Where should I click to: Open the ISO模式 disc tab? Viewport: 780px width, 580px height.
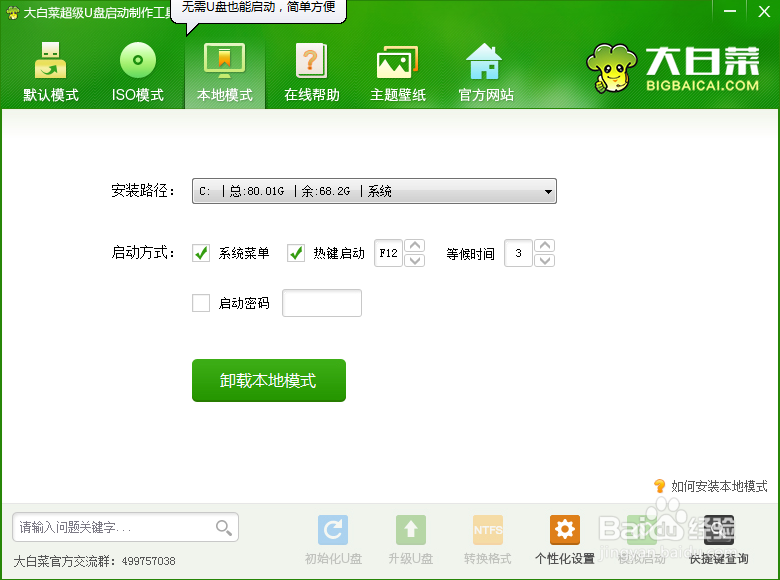point(138,72)
